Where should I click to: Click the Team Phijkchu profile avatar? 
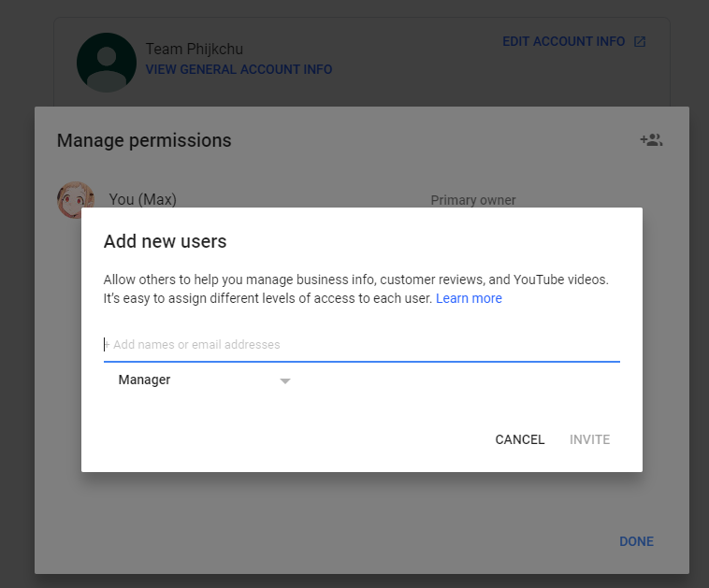[x=107, y=63]
